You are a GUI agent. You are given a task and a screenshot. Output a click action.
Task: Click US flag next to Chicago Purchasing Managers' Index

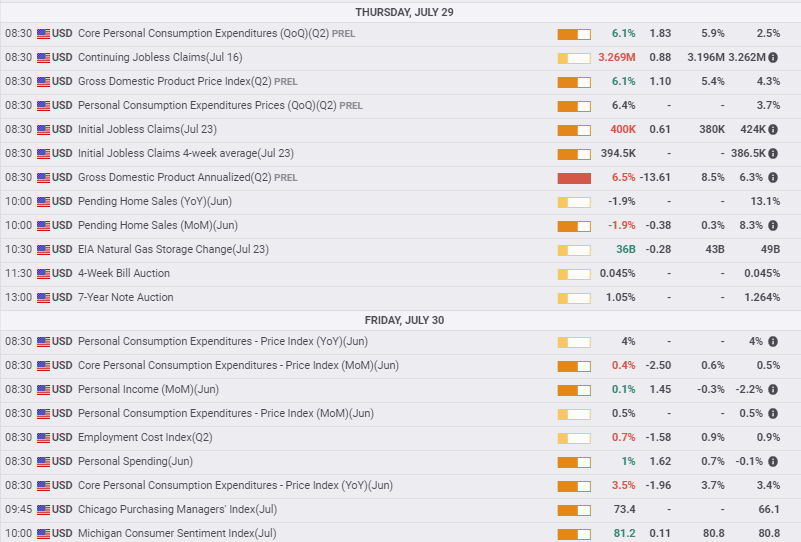point(44,509)
